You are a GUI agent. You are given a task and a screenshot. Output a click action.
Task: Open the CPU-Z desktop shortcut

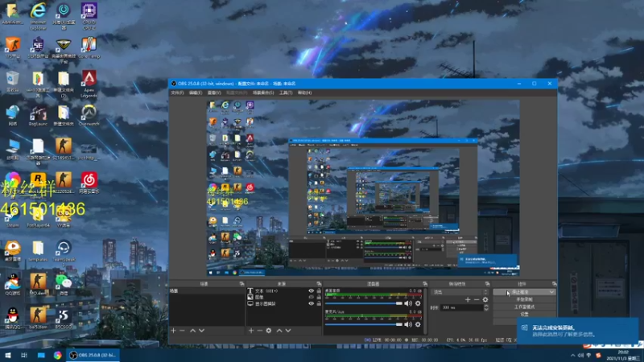point(89,16)
